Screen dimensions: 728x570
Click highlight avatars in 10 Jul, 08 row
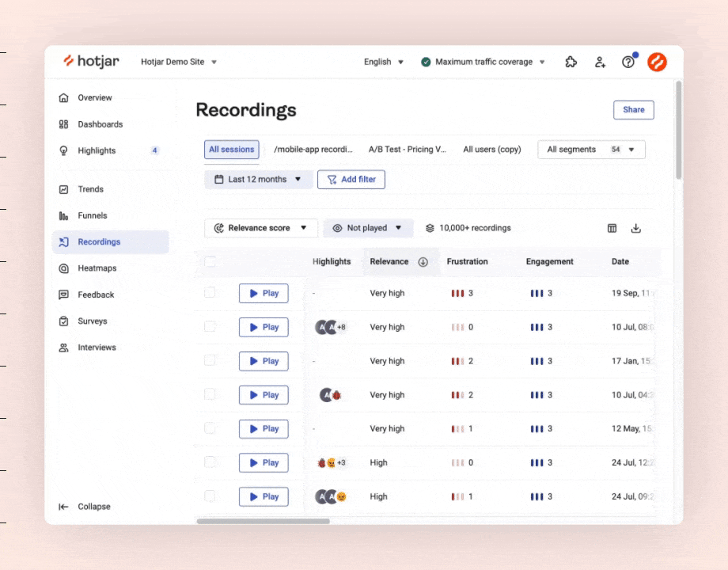pyautogui.click(x=331, y=327)
